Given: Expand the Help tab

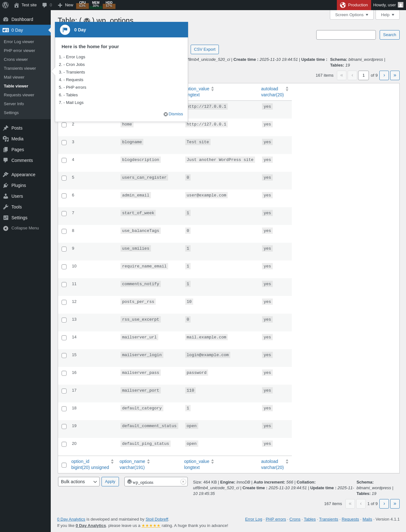Looking at the screenshot, I should coord(388,15).
